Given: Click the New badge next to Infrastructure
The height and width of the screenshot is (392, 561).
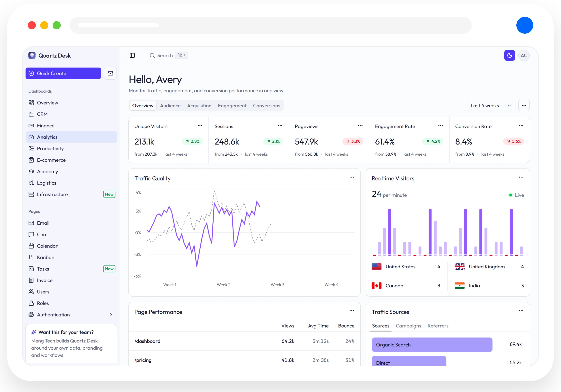Looking at the screenshot, I should pos(109,194).
